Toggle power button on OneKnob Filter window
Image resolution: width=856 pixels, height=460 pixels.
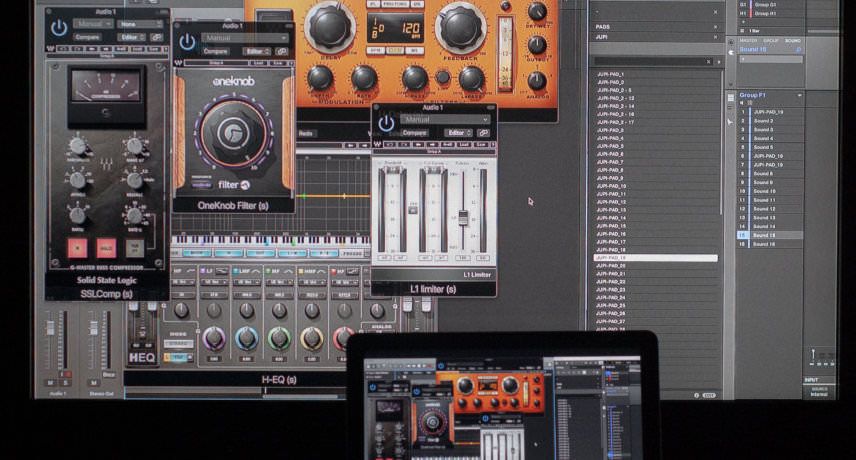[x=187, y=42]
